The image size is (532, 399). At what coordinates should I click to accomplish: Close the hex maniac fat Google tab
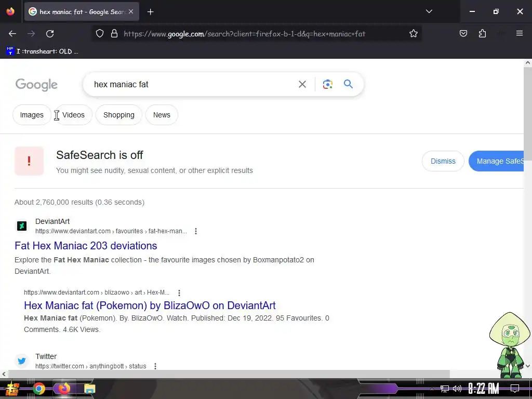click(131, 11)
